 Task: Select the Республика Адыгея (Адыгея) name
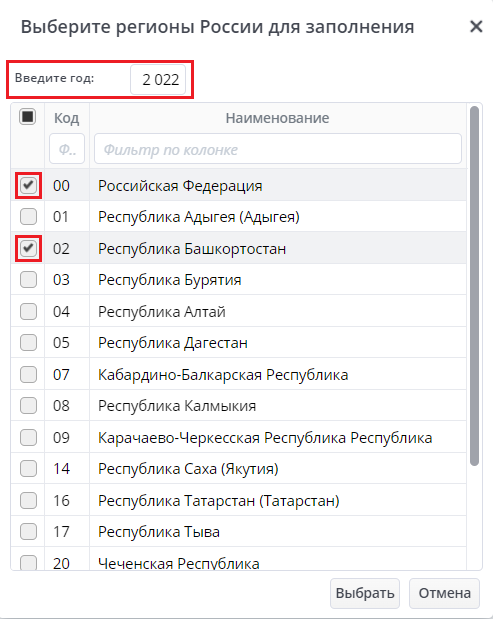[x=199, y=217]
